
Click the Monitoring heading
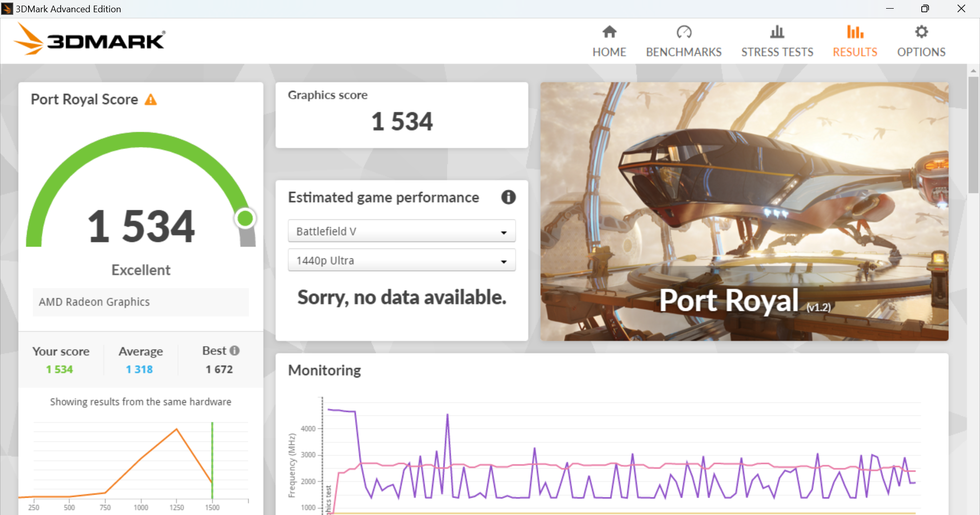point(325,371)
